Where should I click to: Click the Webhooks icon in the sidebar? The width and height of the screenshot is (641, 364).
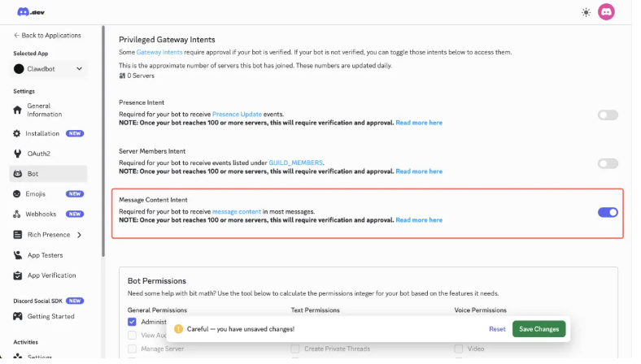tap(18, 214)
